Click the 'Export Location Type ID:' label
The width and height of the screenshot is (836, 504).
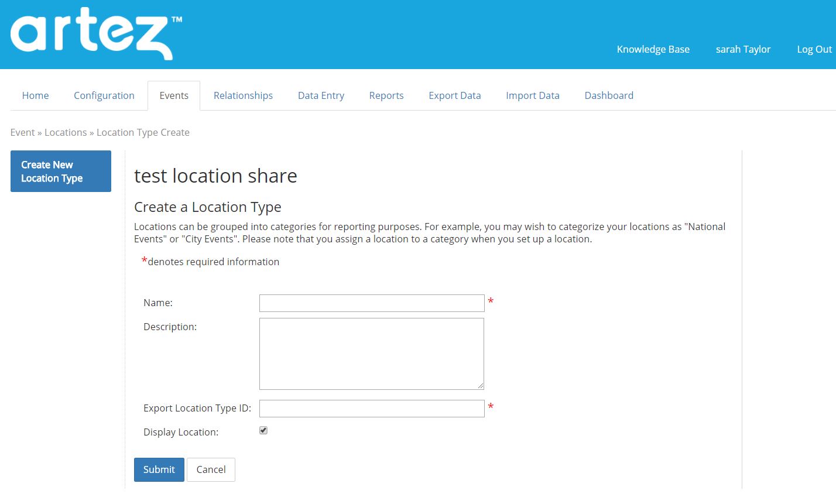197,408
